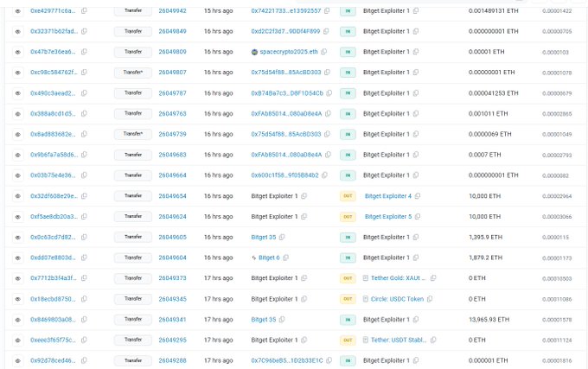Copy the spacecrypto2025.eth address
Image resolution: width=588 pixels, height=369 pixels.
coord(323,52)
